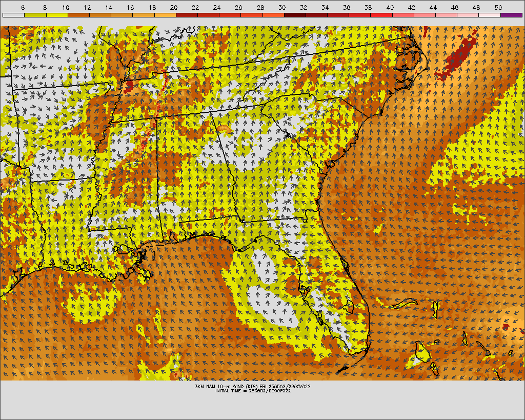Click the purple swatch right of label 50

[x=511, y=15]
